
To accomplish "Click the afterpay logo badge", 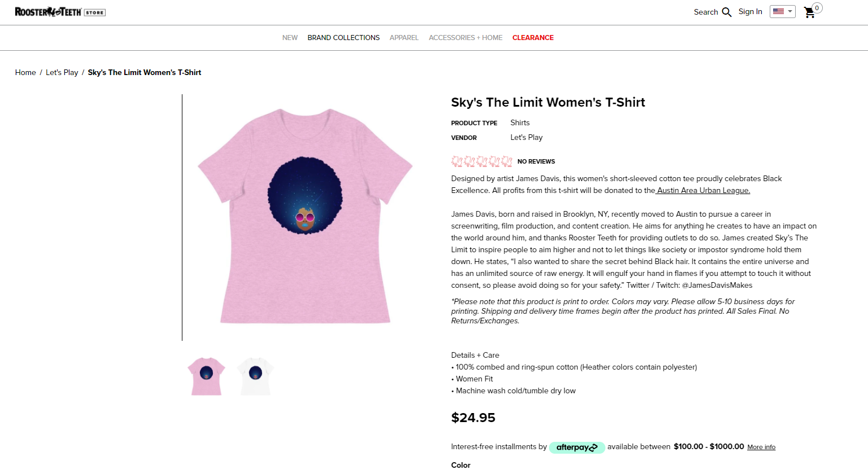I will click(577, 447).
